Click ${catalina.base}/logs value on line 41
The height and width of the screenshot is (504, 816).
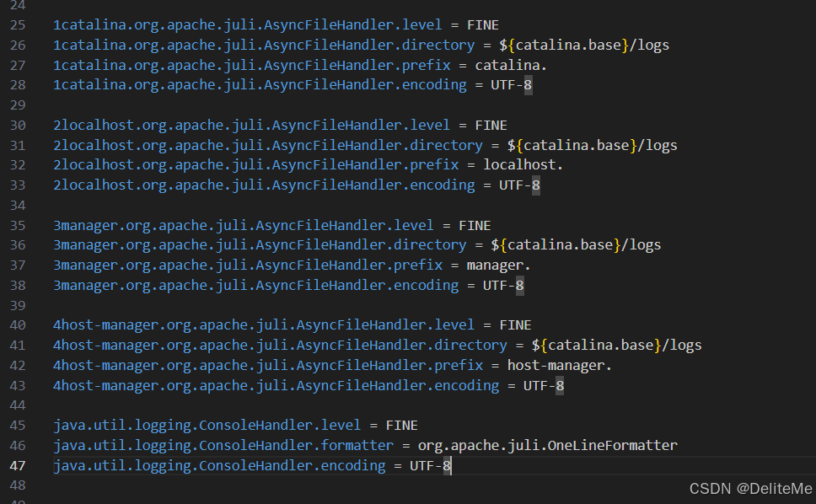[x=617, y=346]
